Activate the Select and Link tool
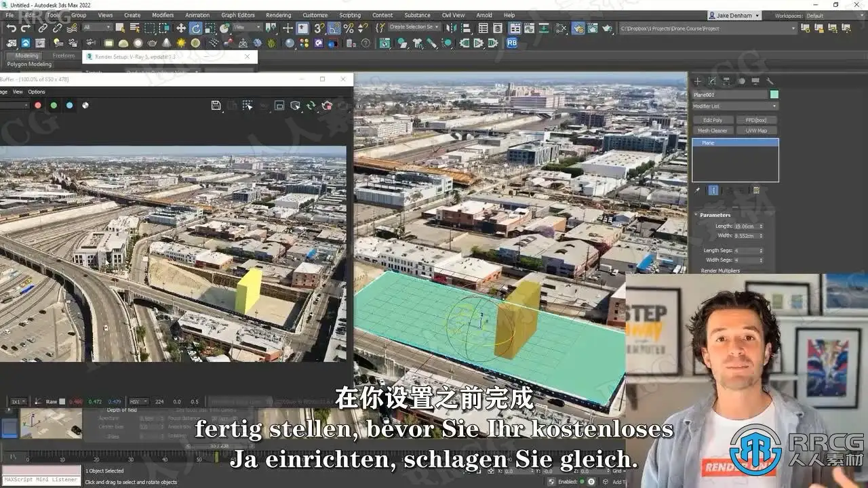The width and height of the screenshot is (868, 488). [43, 28]
